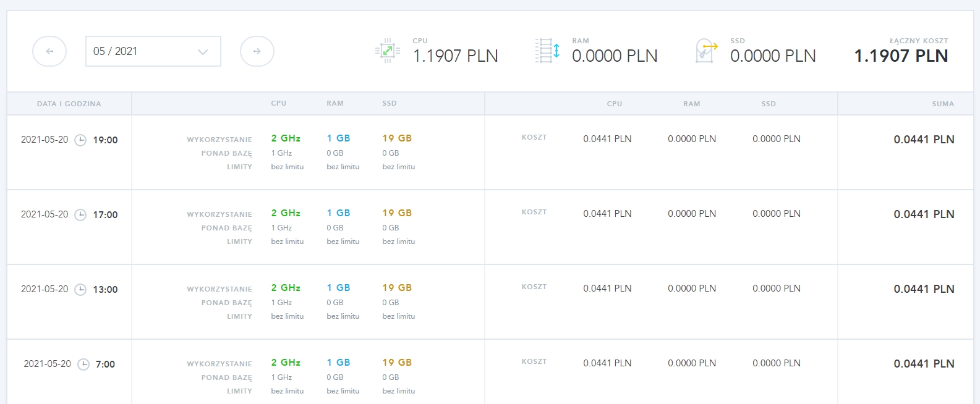This screenshot has width=980, height=404.
Task: Open the 05 / 2021 month dropdown
Action: click(x=153, y=51)
